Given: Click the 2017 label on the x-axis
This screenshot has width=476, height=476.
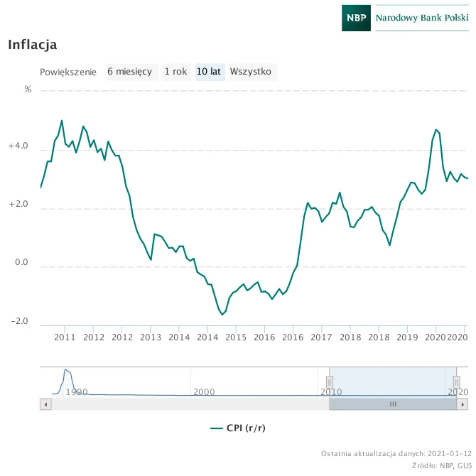Looking at the screenshot, I should (321, 337).
